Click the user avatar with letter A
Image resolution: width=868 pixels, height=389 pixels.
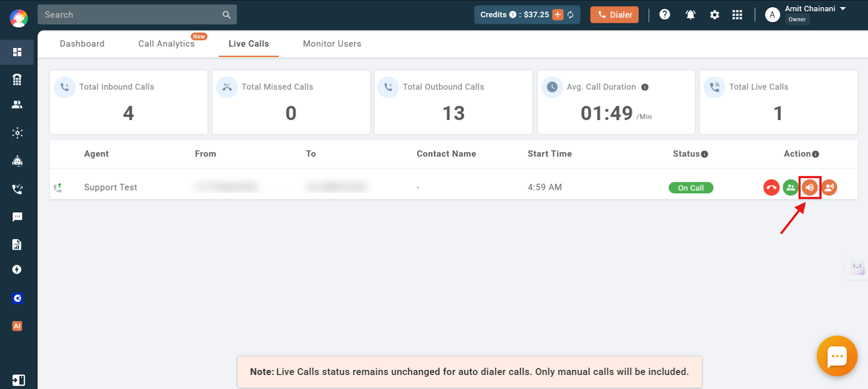(773, 15)
